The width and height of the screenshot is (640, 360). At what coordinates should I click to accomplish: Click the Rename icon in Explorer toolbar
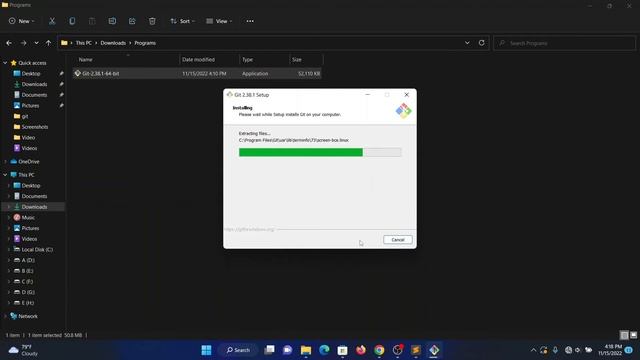pos(112,21)
